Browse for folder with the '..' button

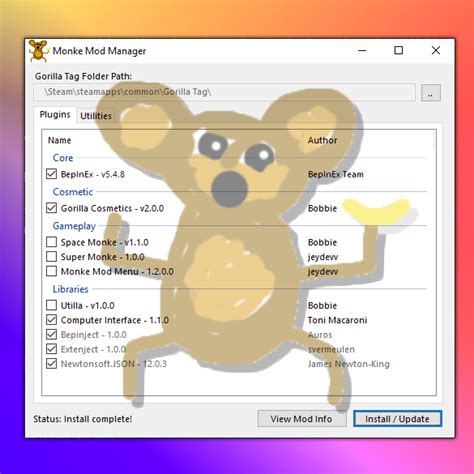(x=431, y=92)
